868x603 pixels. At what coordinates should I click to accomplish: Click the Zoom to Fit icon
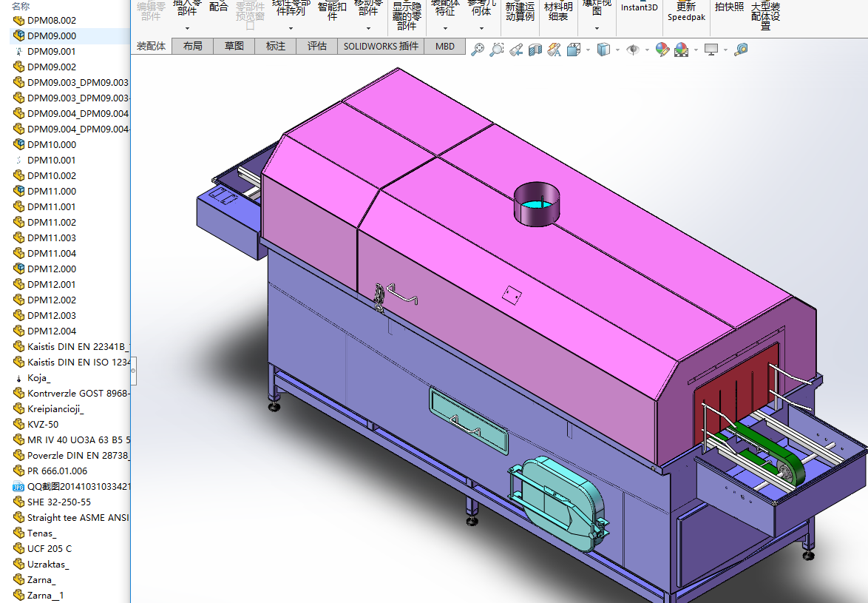pyautogui.click(x=478, y=50)
